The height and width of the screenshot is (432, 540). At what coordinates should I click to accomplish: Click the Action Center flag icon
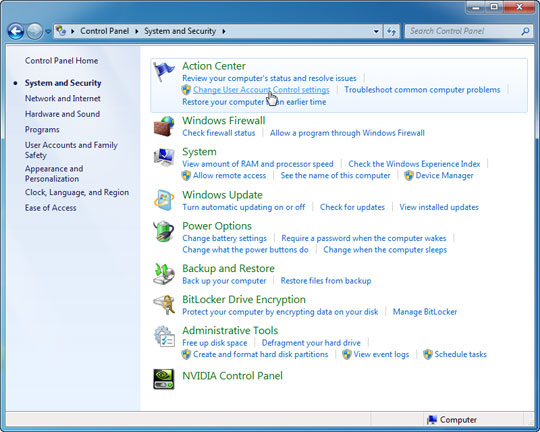pos(164,71)
